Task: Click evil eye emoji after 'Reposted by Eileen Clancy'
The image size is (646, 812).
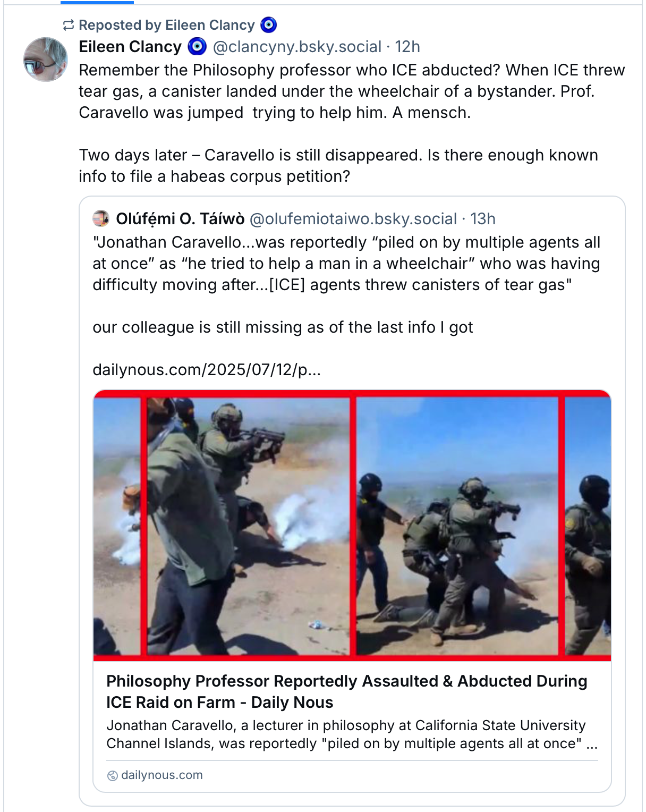Action: pyautogui.click(x=269, y=25)
